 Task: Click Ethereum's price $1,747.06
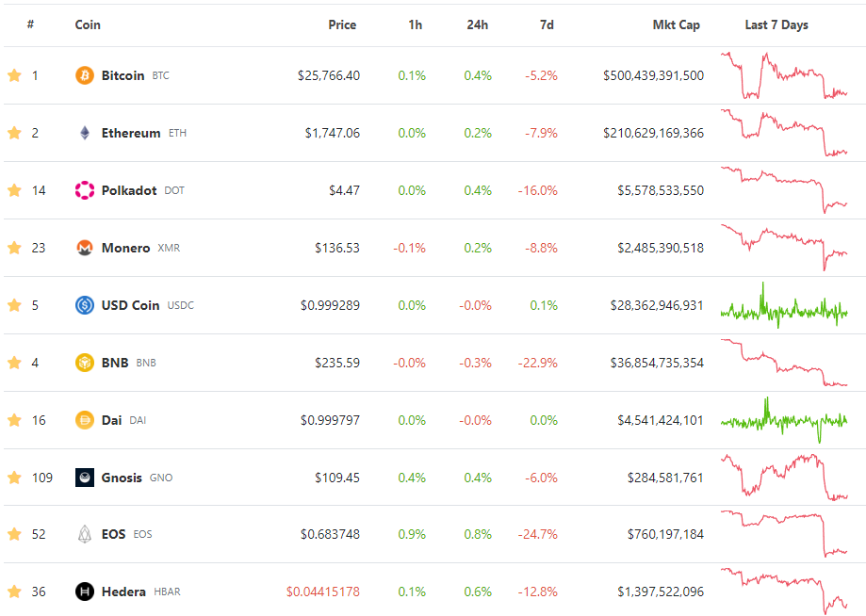point(333,133)
